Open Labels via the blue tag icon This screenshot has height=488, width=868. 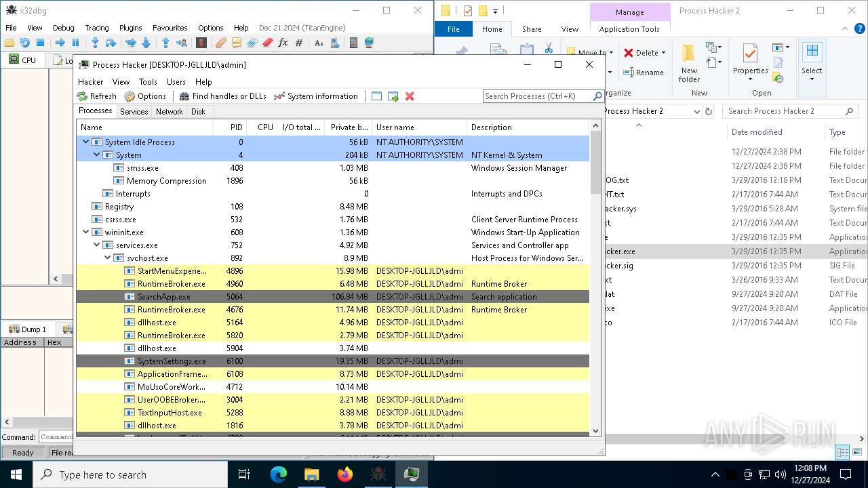click(x=252, y=43)
